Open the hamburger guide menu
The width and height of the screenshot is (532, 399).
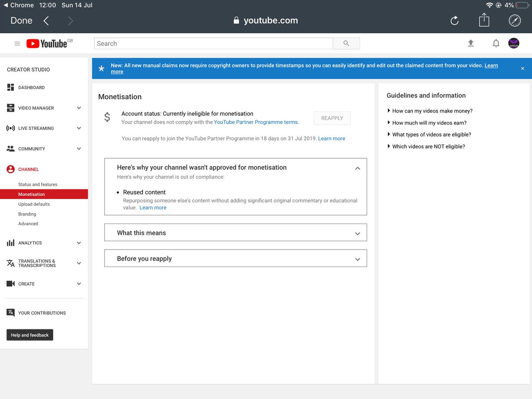(17, 43)
